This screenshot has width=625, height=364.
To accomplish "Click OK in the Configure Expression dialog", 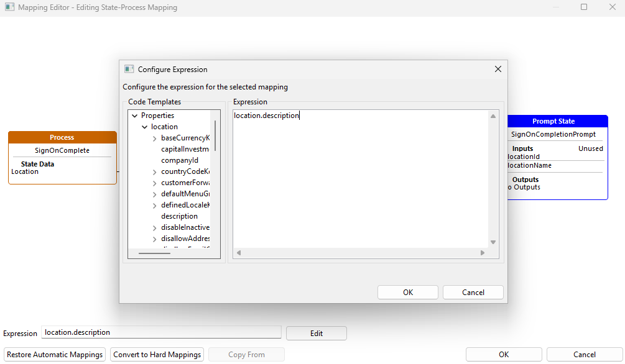I will (x=407, y=292).
